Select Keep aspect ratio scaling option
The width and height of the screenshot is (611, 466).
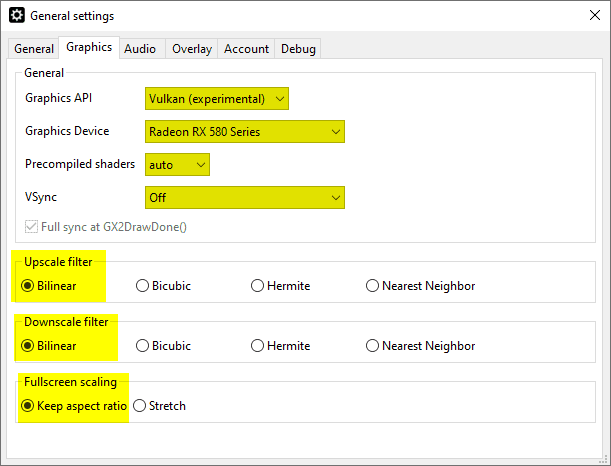[x=27, y=406]
